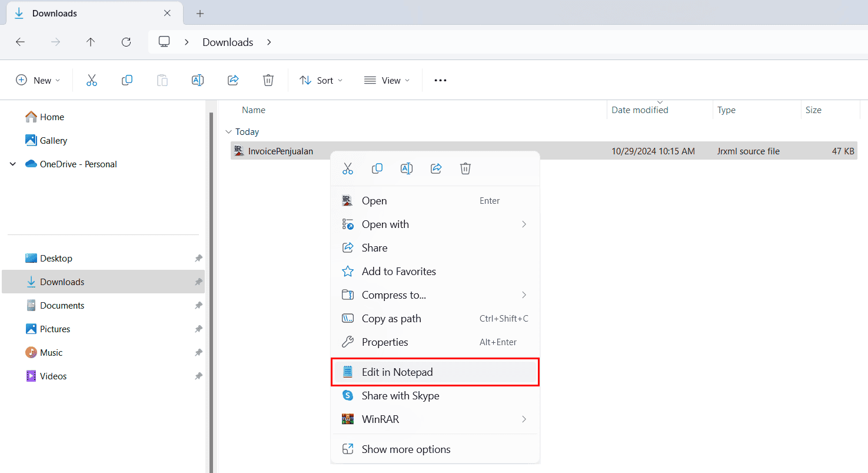Choose Show more options
Screen dimensions: 868x473
(x=406, y=449)
